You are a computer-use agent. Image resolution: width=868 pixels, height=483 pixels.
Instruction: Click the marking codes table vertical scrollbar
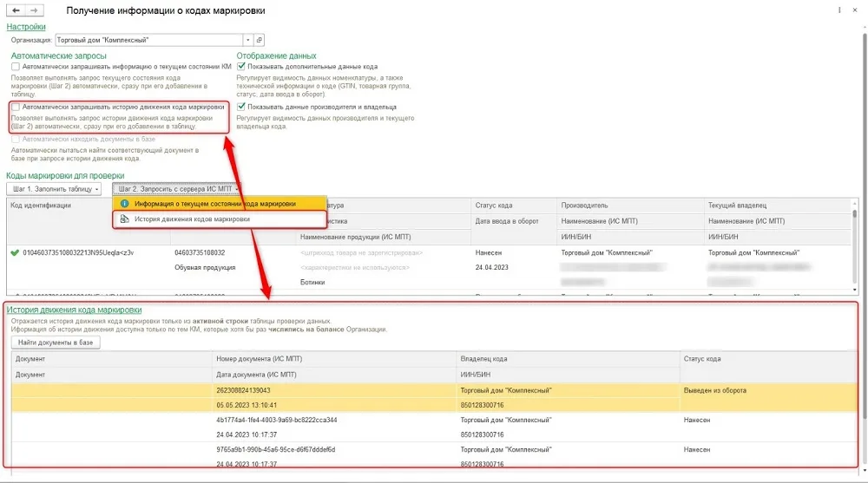[855, 215]
